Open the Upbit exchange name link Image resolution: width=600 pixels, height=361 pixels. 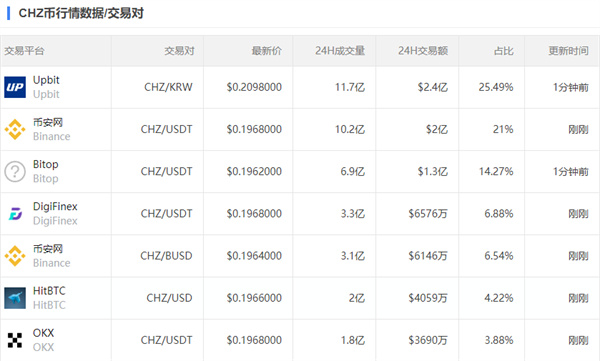pos(46,80)
